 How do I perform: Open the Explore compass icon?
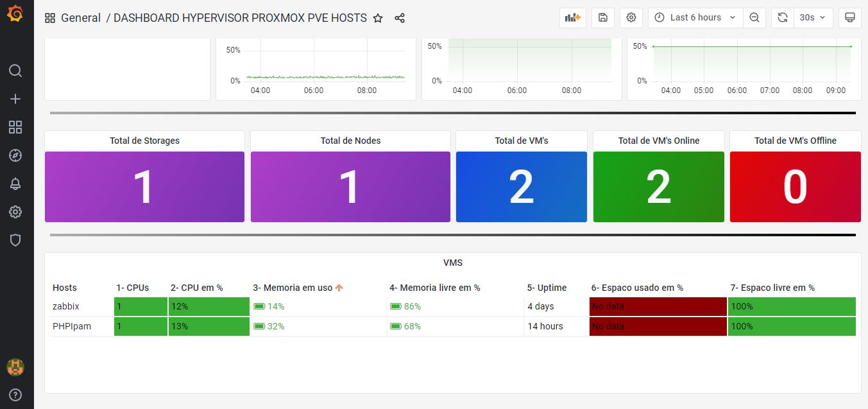pos(15,155)
